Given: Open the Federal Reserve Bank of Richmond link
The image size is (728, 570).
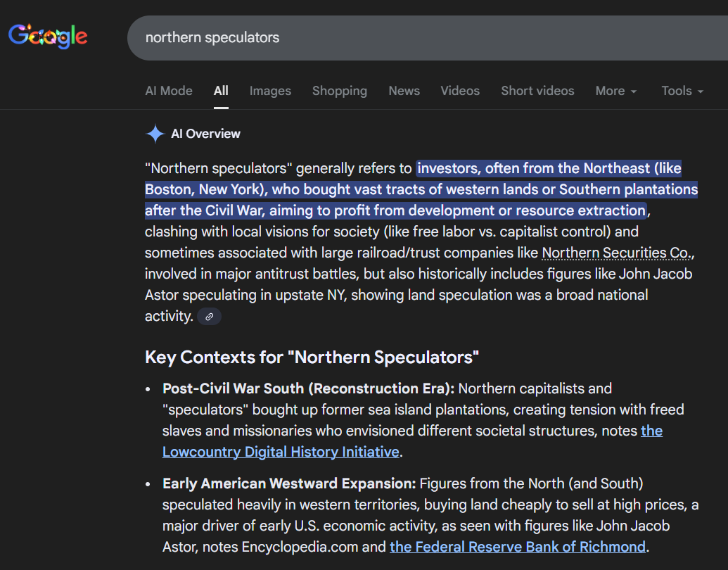Looking at the screenshot, I should (517, 547).
